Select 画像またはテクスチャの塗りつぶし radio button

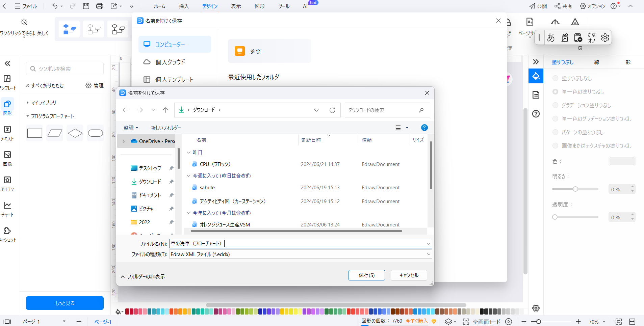click(555, 146)
